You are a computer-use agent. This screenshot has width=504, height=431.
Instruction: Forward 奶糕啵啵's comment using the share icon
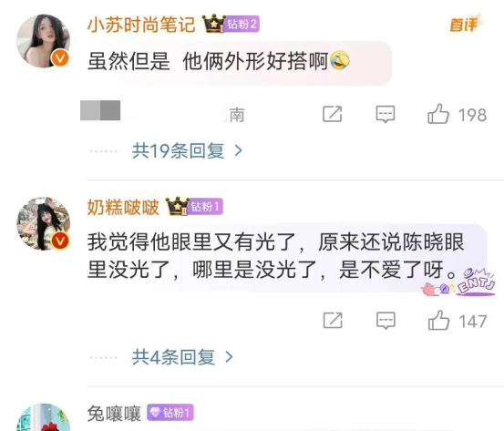coord(333,320)
